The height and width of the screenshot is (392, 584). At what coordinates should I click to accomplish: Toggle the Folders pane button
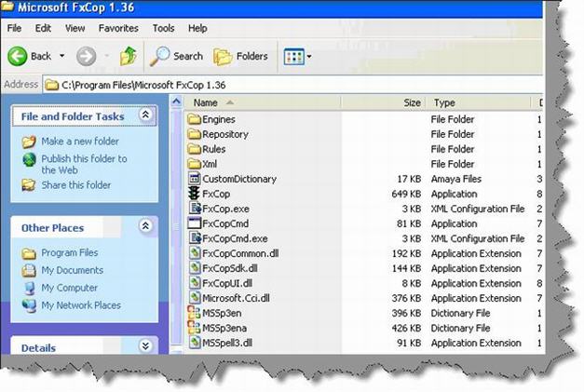(x=240, y=56)
